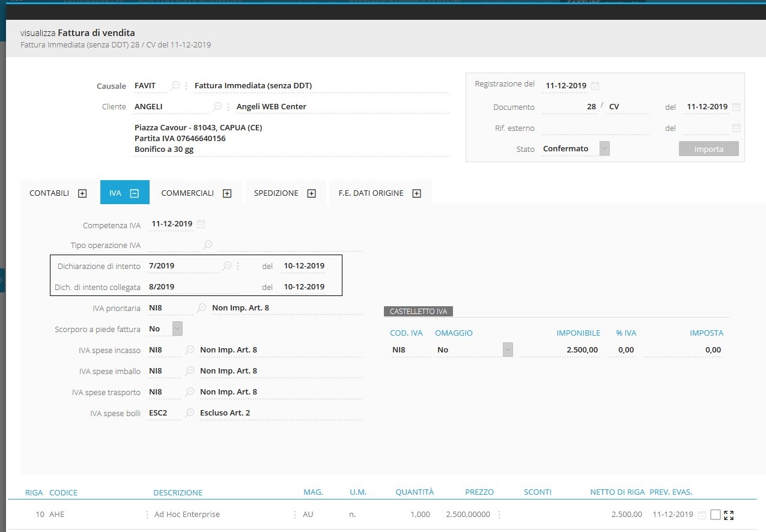This screenshot has width=766, height=532.
Task: Click search icon next to Causale FAVIT
Action: 175,86
